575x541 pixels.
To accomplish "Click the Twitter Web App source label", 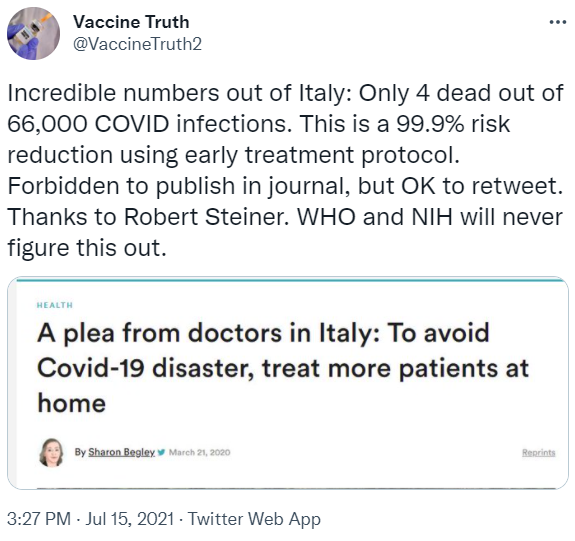I will point(254,519).
